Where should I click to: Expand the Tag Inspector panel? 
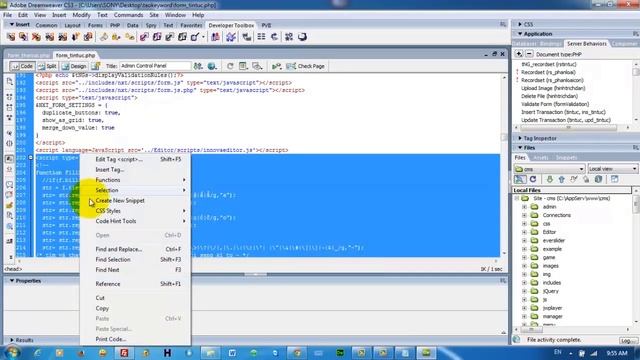[x=520, y=138]
